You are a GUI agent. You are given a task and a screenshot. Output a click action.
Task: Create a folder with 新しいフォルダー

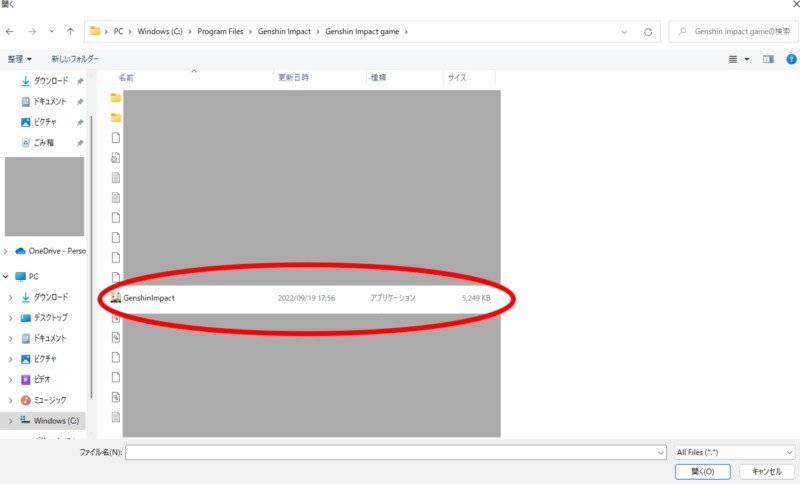(x=75, y=59)
